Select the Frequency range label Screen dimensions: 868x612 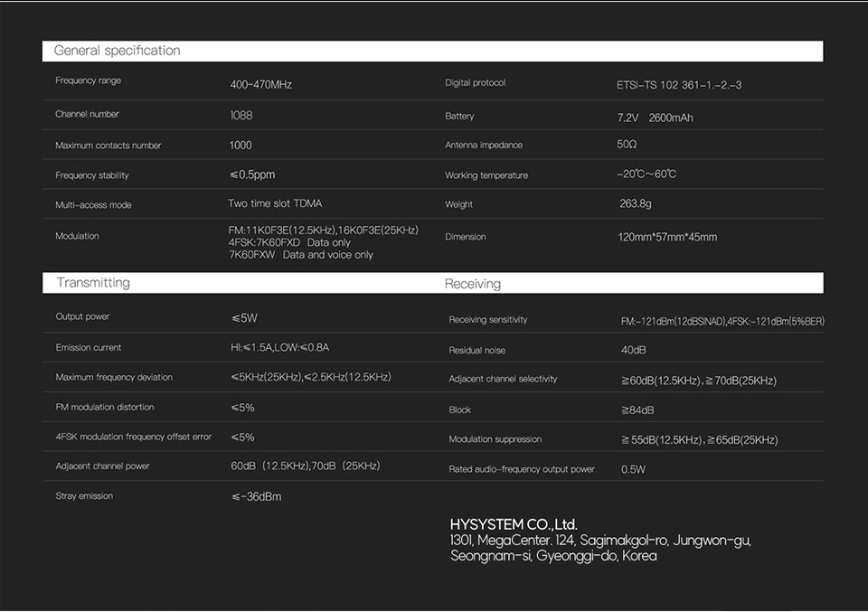click(88, 81)
